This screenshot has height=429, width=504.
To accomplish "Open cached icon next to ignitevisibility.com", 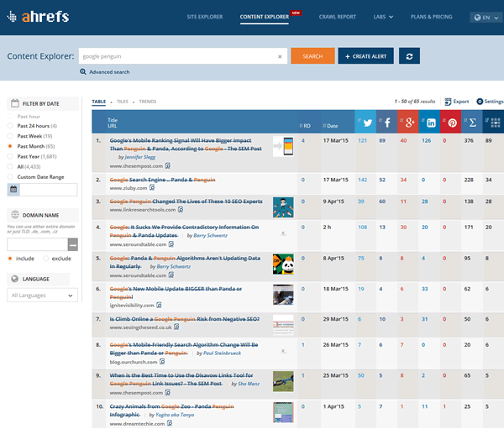I will [x=159, y=305].
